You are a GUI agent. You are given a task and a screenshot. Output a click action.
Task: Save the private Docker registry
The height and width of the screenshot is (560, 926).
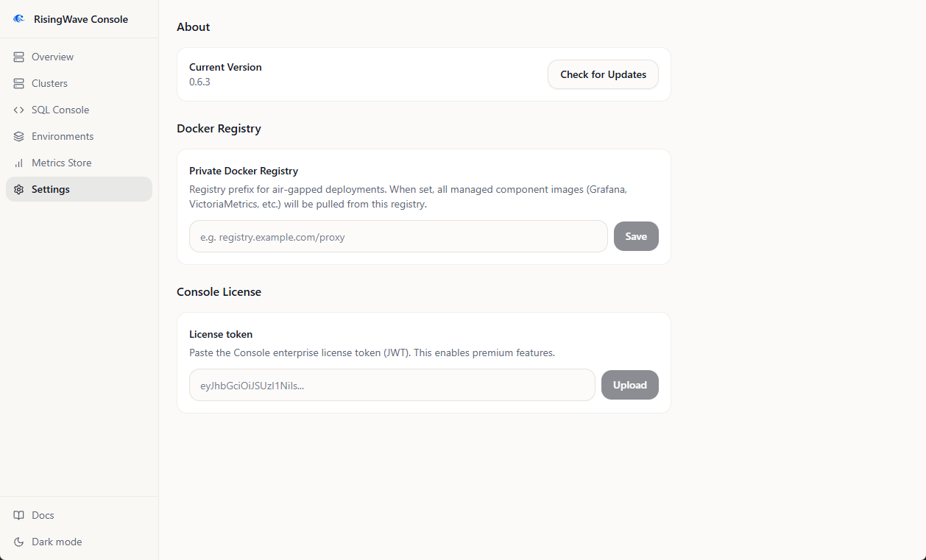pos(636,236)
